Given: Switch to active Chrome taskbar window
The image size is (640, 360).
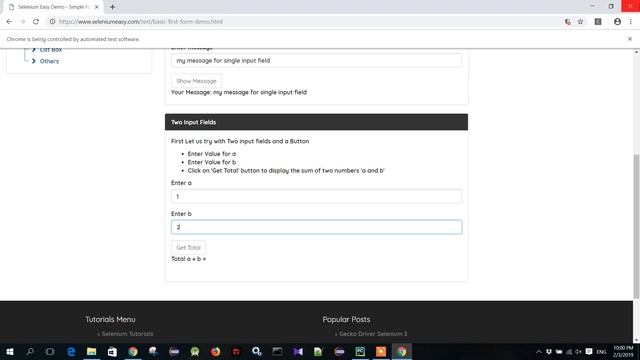Looking at the screenshot, I should (x=402, y=351).
